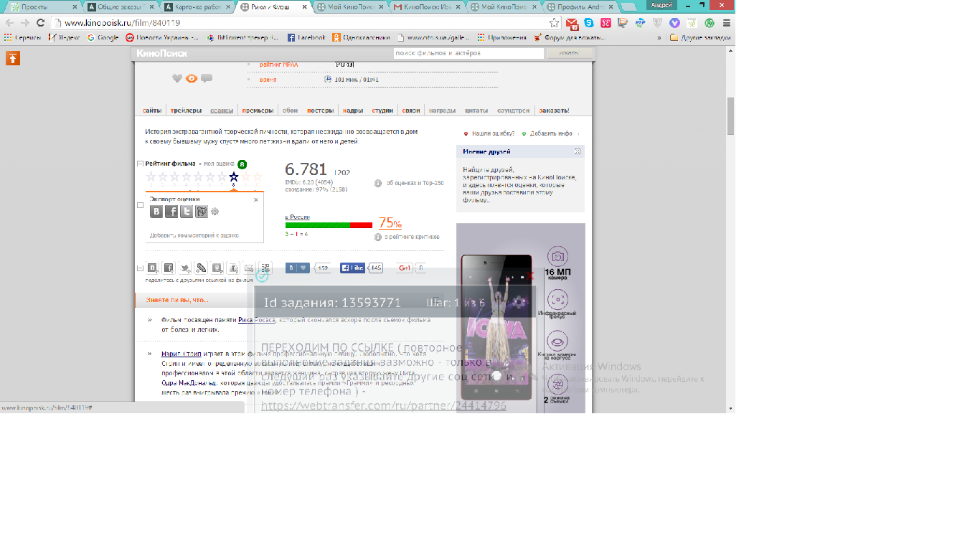Share film link via email envelope icon
The height and width of the screenshot is (551, 980).
click(249, 268)
